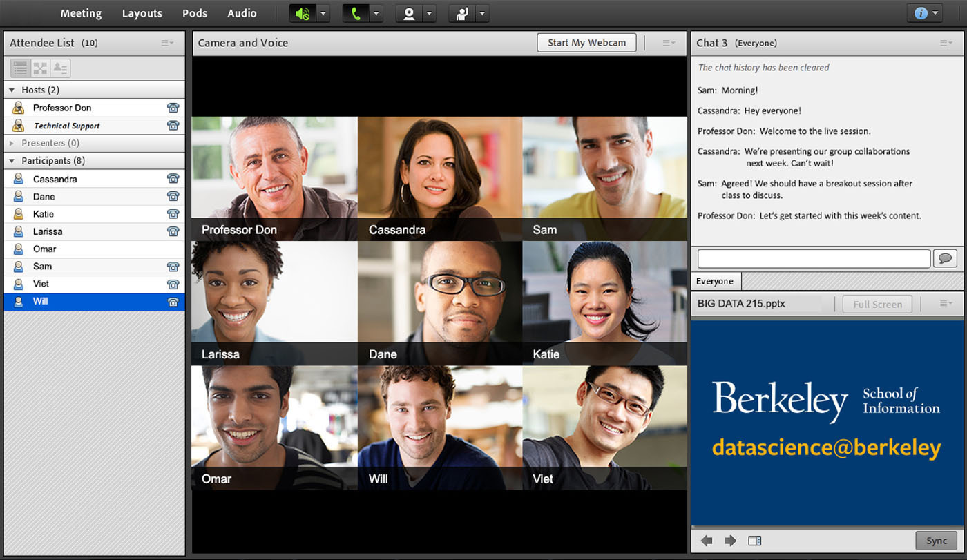The image size is (967, 560).
Task: Advance to next slide arrow
Action: 730,541
